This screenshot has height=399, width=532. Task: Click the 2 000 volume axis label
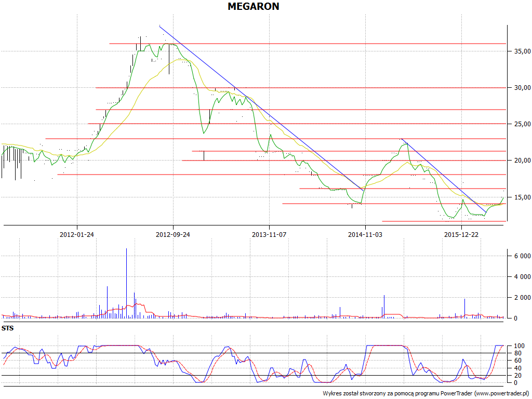tap(523, 298)
